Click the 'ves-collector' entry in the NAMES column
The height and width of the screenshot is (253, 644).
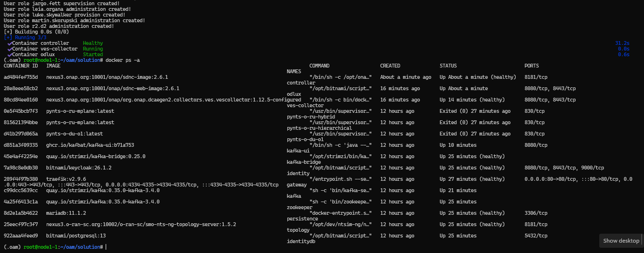pos(305,106)
